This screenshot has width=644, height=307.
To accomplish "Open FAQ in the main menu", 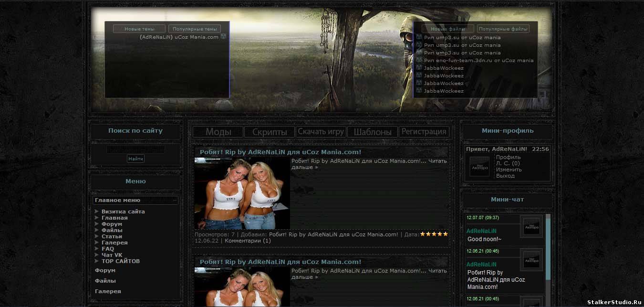I will 108,249.
